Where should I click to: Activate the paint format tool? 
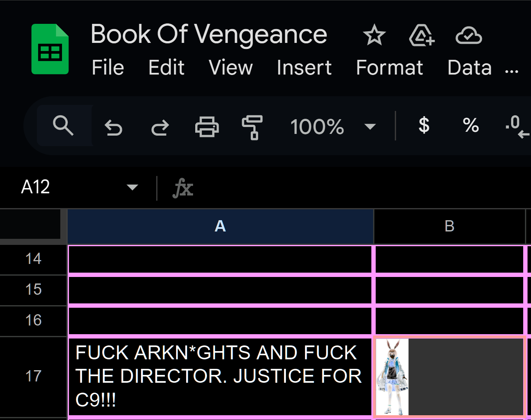click(252, 127)
